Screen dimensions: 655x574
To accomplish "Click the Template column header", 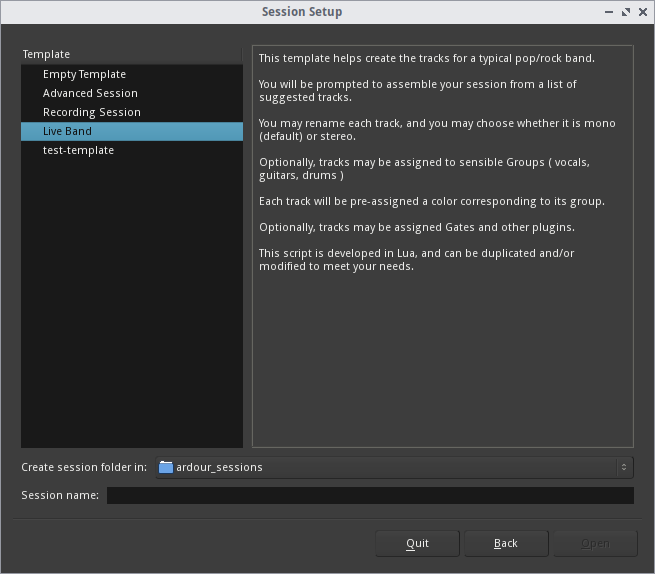I will pyautogui.click(x=131, y=54).
